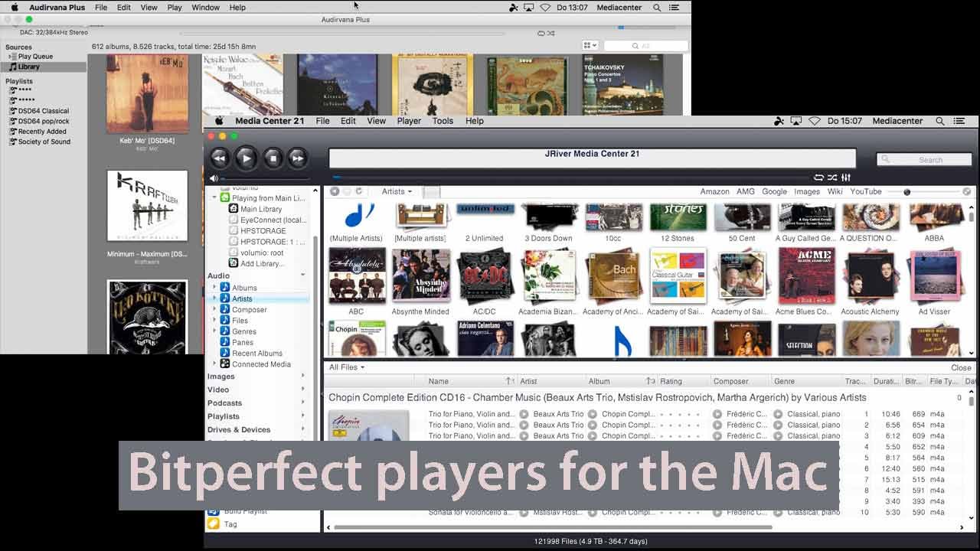The width and height of the screenshot is (980, 551).
Task: Open the DSP equalizer icon in JRiver
Action: 846,178
